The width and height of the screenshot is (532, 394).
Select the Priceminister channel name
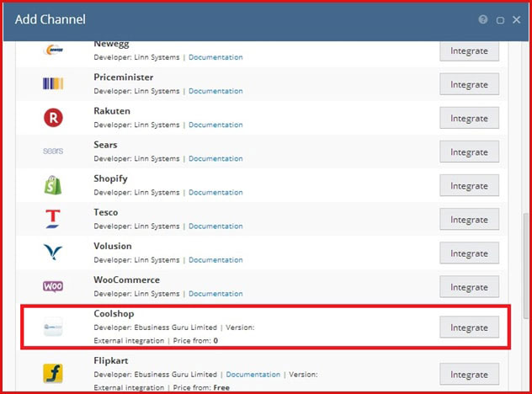click(124, 77)
